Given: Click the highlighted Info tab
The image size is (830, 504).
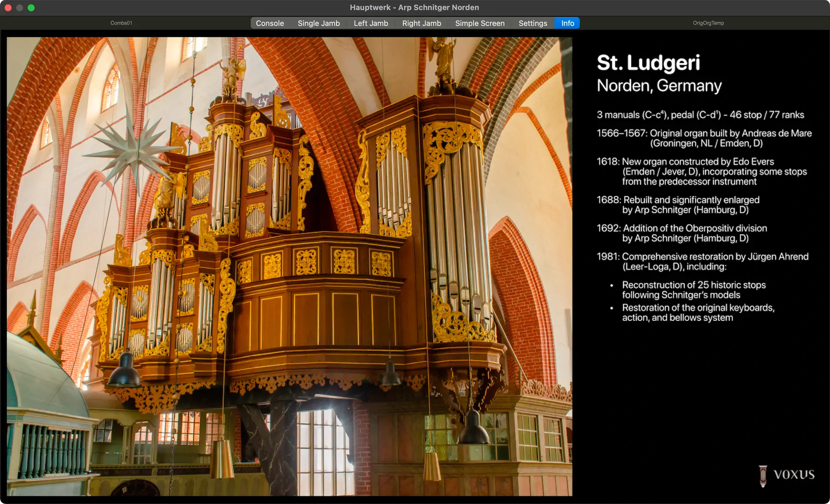Looking at the screenshot, I should 568,23.
